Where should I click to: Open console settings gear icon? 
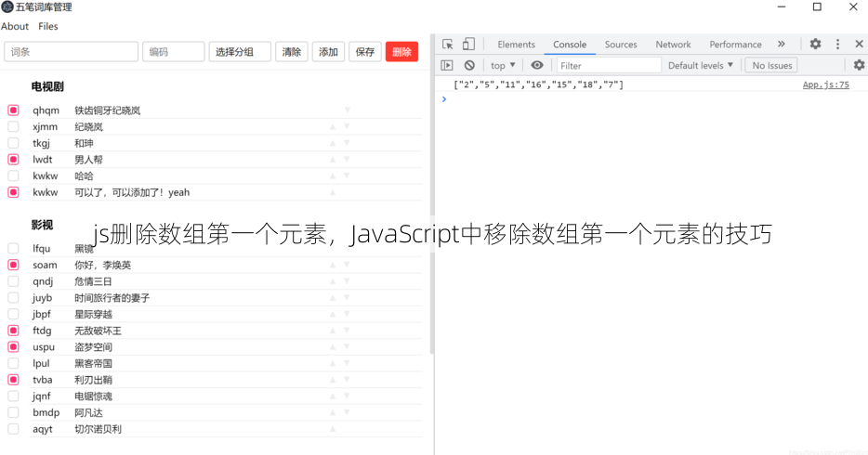[x=859, y=65]
